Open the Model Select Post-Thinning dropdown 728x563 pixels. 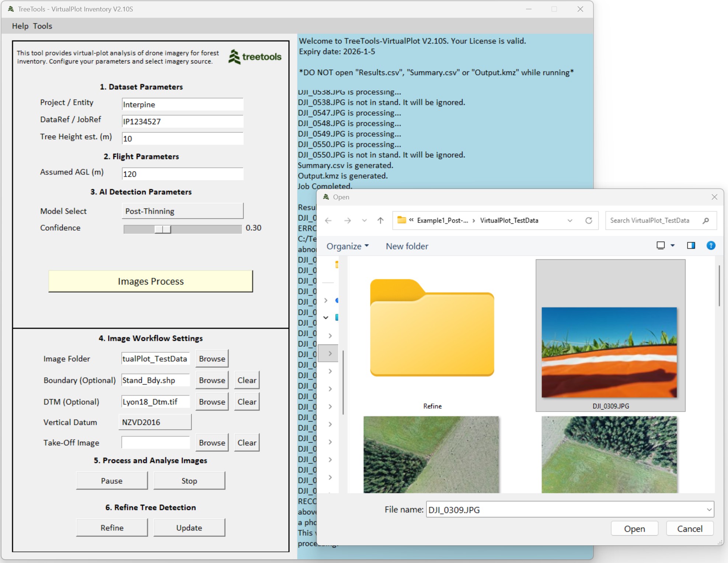(182, 211)
